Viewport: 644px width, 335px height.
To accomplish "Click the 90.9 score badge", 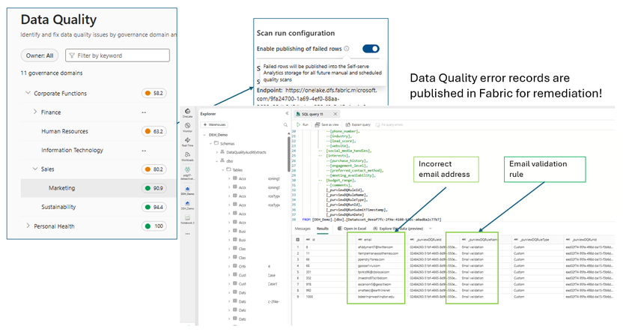I will click(154, 188).
